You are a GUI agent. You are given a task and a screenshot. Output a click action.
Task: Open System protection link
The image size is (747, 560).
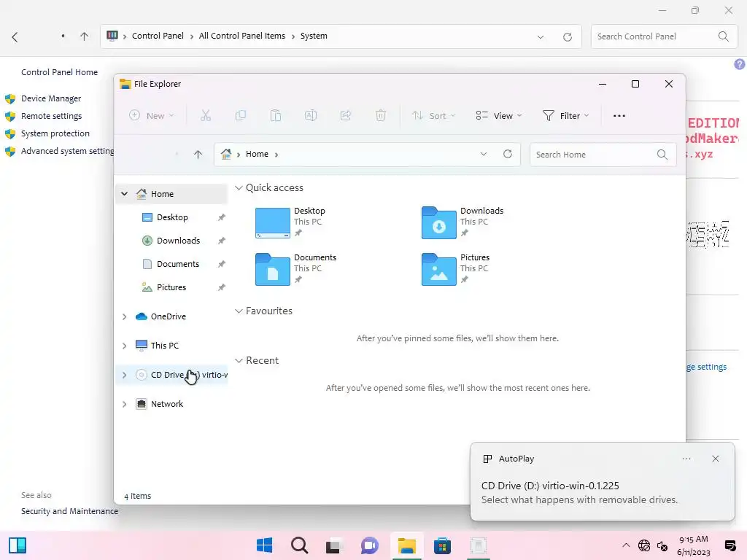coord(55,134)
